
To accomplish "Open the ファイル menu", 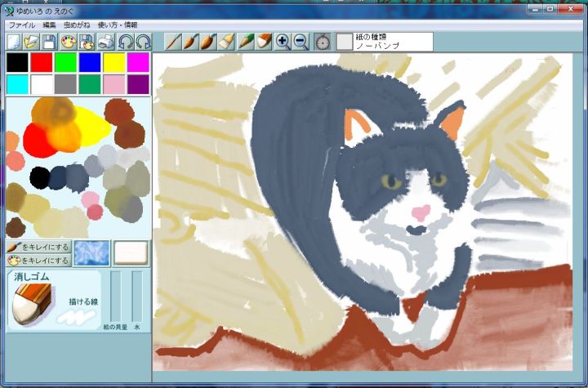I will pos(21,25).
